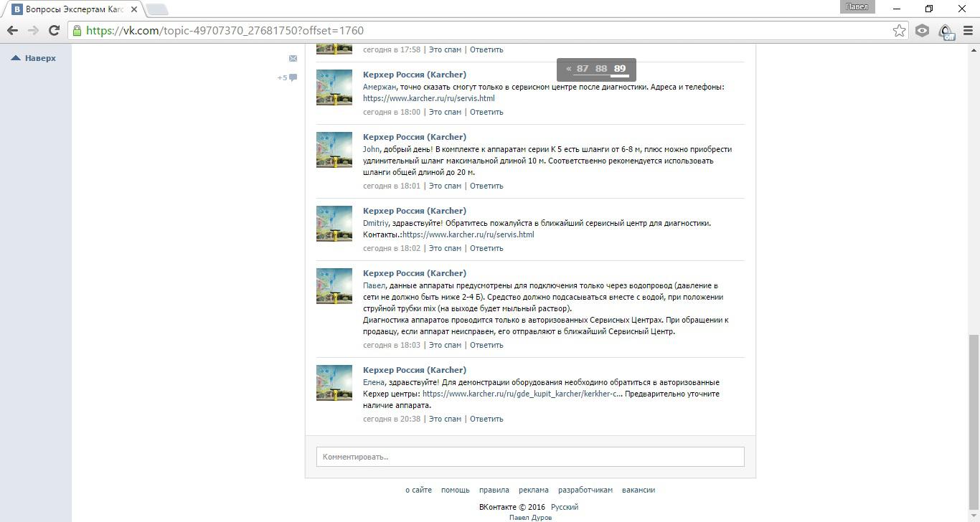
Task: Open the о сайте footer link
Action: [418, 490]
